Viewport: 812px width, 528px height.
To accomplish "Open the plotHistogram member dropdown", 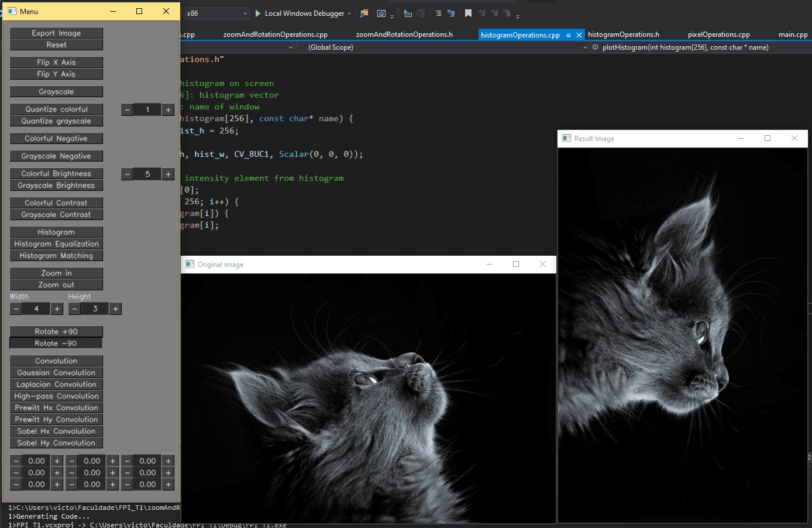I will tap(700, 47).
